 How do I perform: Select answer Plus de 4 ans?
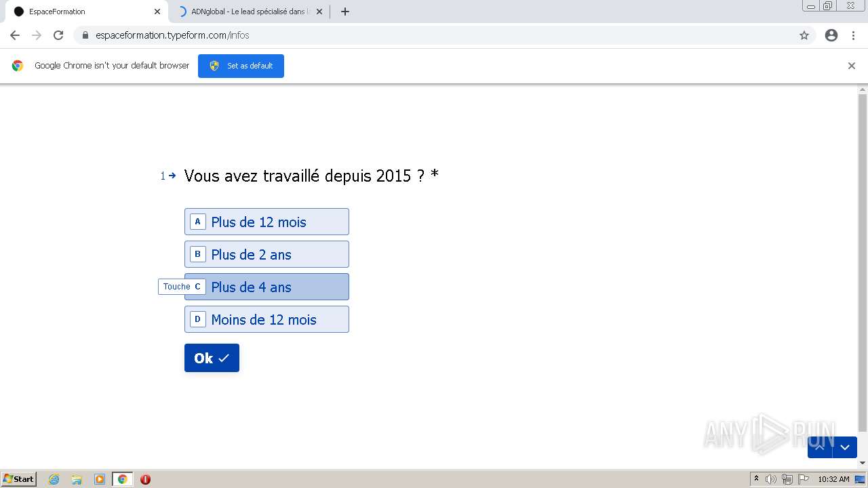(267, 287)
